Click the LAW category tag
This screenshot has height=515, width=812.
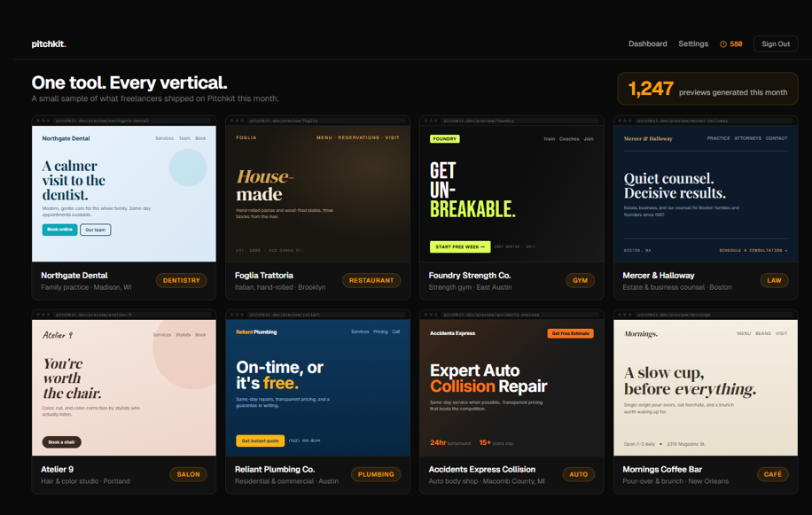point(774,280)
